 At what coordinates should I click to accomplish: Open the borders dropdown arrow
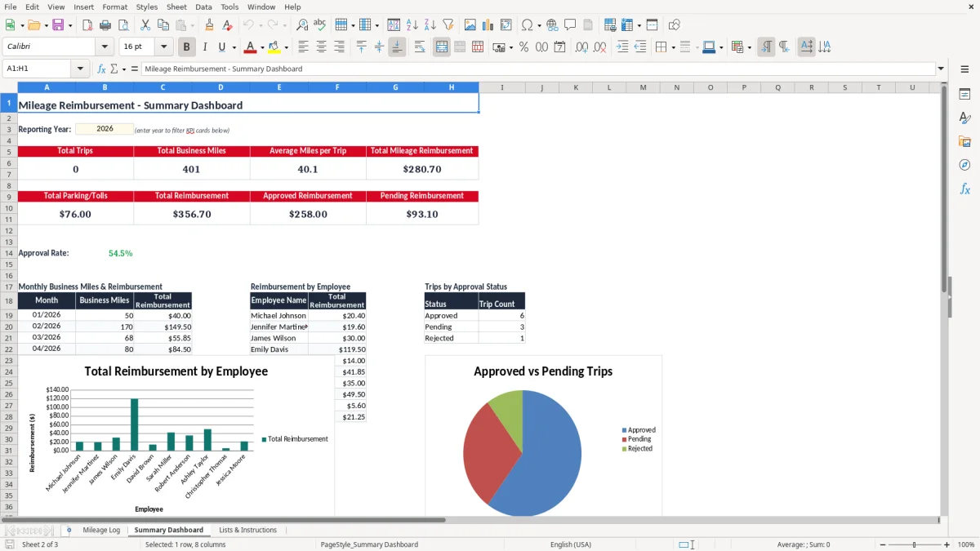point(672,47)
